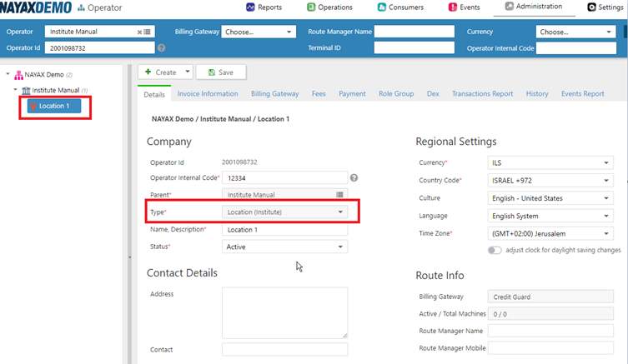628x364 pixels.
Task: Click Operator Internal Code field with 12334
Action: (x=284, y=178)
